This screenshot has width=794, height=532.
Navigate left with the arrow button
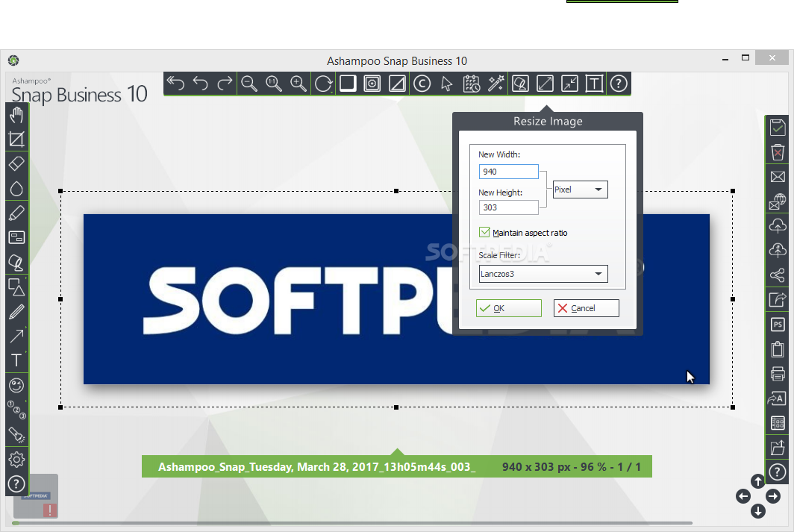pyautogui.click(x=743, y=497)
